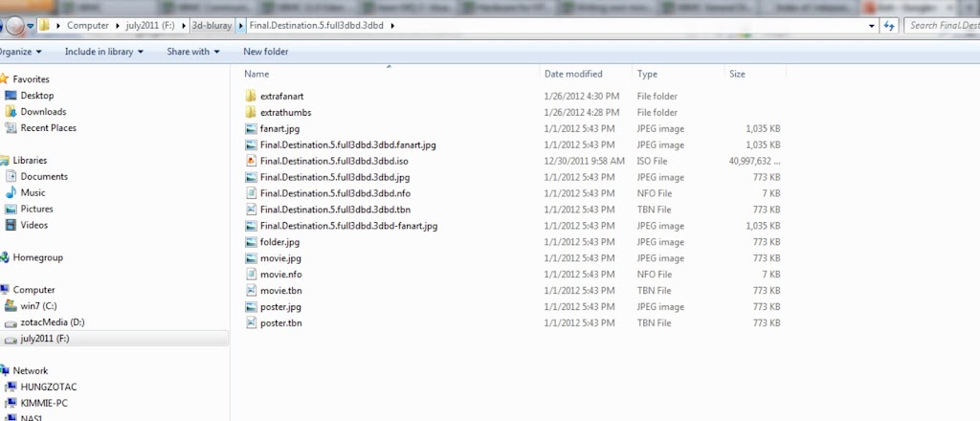Viewport: 980px width, 421px height.
Task: Select Network in navigation pane
Action: (30, 371)
